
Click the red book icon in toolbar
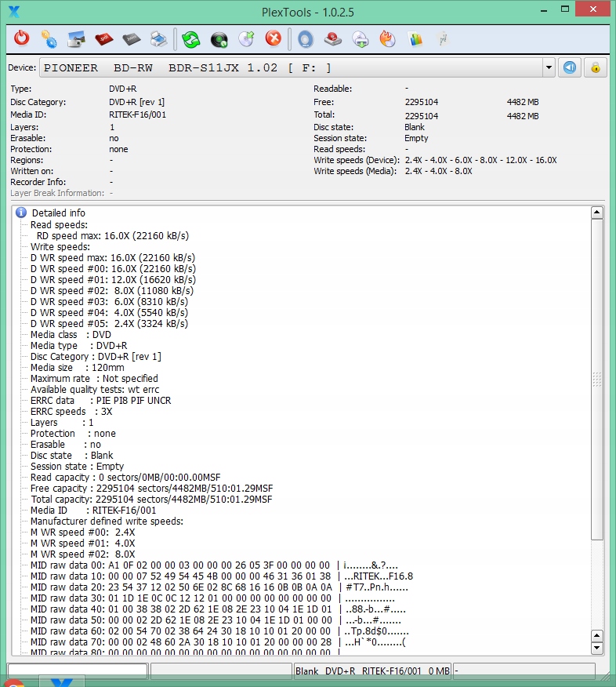[103, 38]
